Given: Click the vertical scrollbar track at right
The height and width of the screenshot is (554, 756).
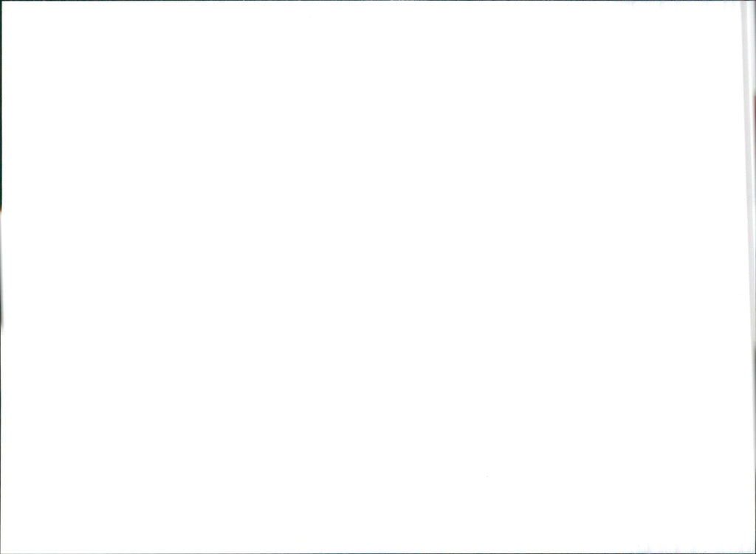Looking at the screenshot, I should [x=748, y=277].
